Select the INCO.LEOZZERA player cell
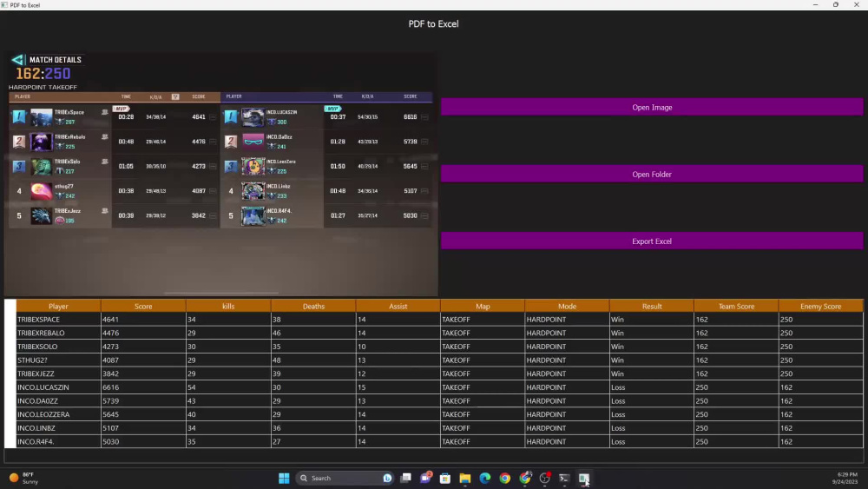 58,414
